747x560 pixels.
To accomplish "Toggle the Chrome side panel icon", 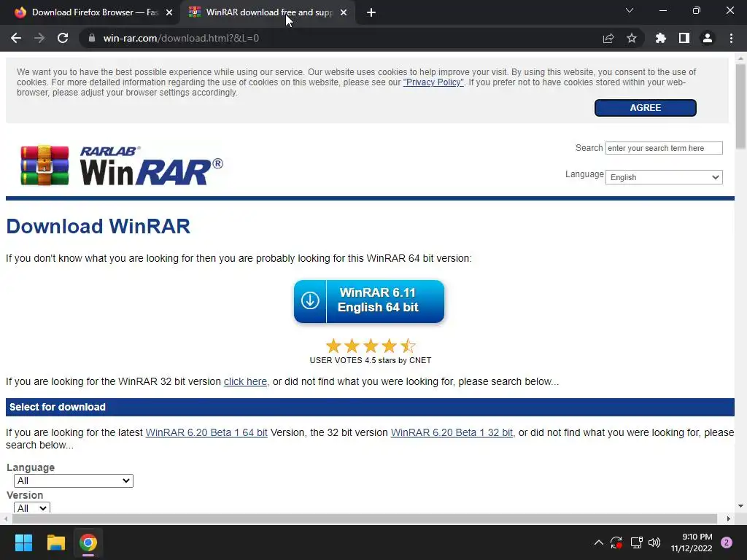I will pyautogui.click(x=684, y=38).
